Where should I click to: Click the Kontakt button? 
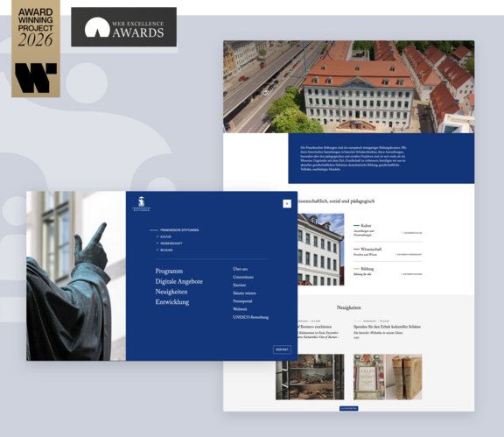282,349
